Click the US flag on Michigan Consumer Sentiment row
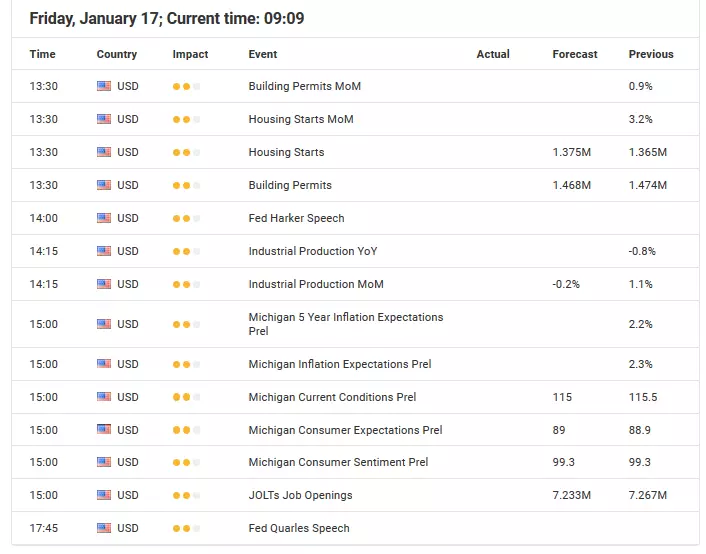Image resolution: width=706 pixels, height=554 pixels. (104, 462)
